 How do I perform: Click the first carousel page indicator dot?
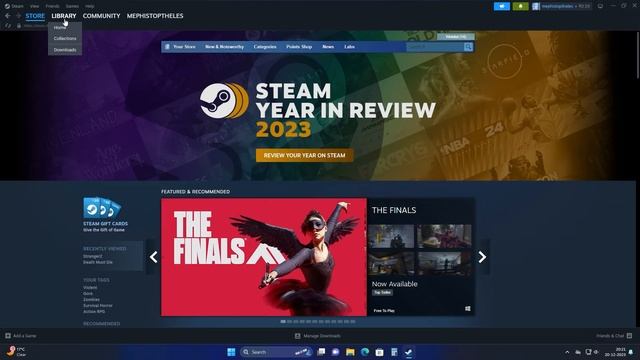coord(283,322)
